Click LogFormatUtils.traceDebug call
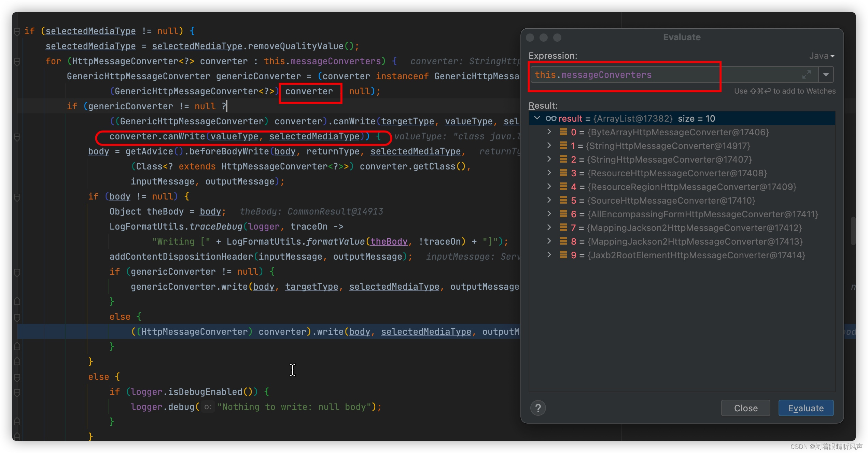Viewport: 868px width, 453px height. pos(176,226)
